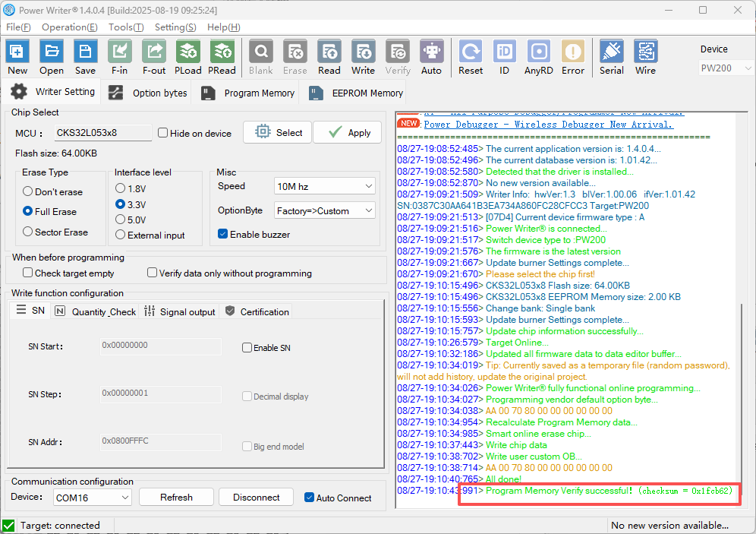Image resolution: width=756 pixels, height=534 pixels.
Task: Click the chip Select button
Action: click(278, 132)
